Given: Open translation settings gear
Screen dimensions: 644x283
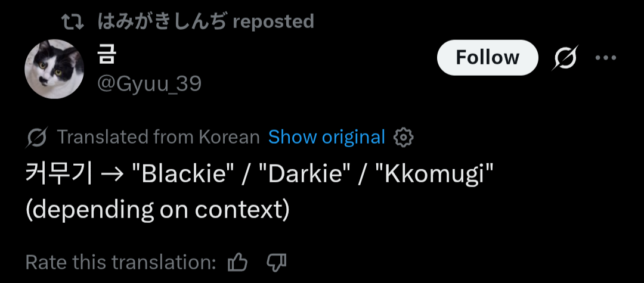Looking at the screenshot, I should [x=404, y=138].
